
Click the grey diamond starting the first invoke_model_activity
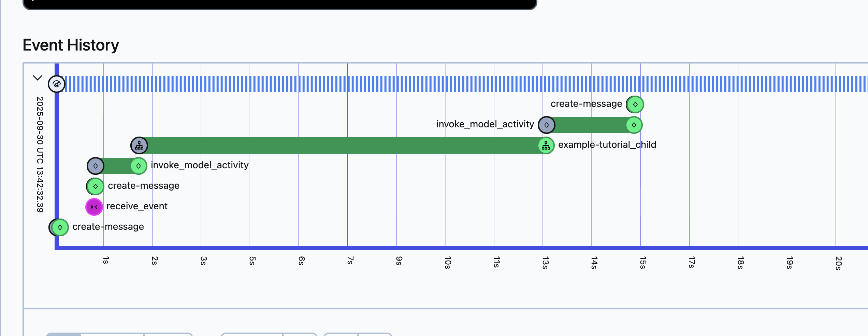[96, 166]
